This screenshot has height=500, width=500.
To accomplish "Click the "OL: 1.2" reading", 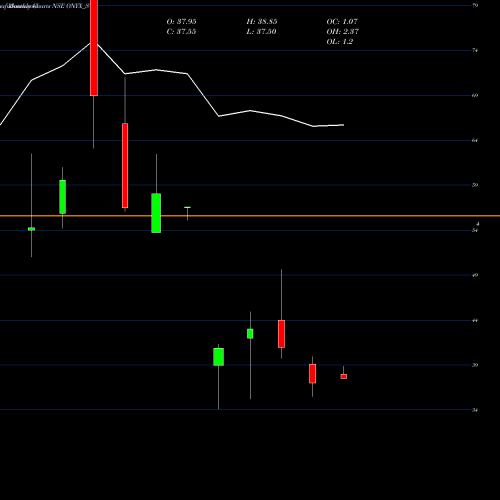I will click(340, 42).
